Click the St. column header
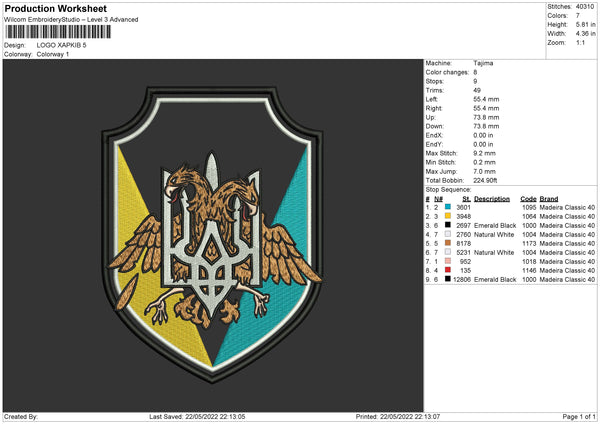The height and width of the screenshot is (424, 600). (466, 199)
